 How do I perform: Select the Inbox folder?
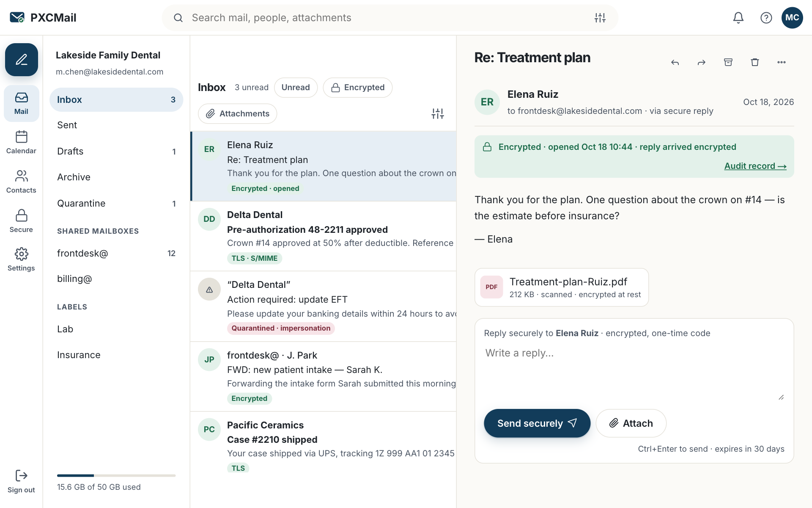[x=116, y=100]
